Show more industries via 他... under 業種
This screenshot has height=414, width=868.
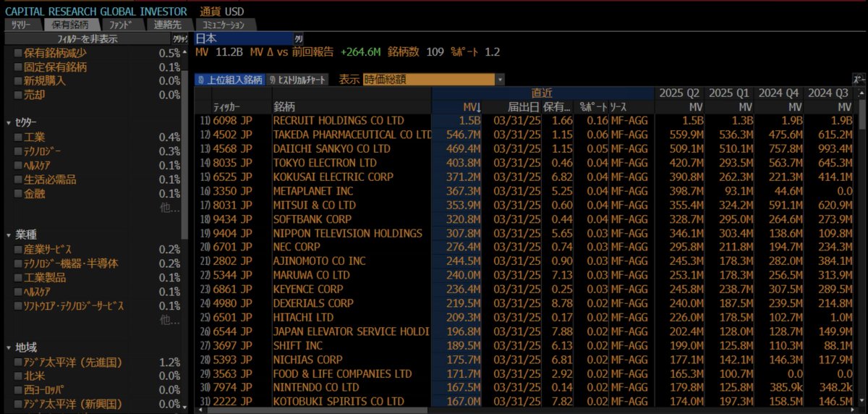[x=170, y=320]
